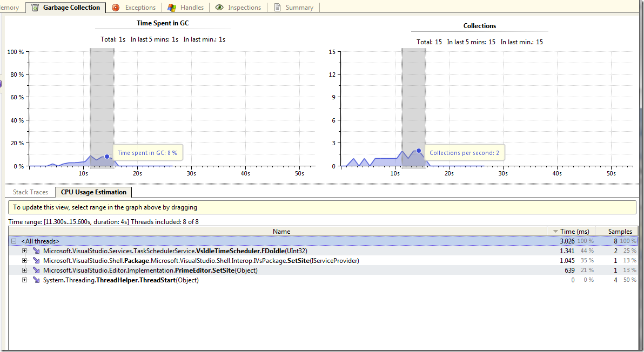Select the System.Threading.ThreadHelper.ThreadStart(Object) row

[x=323, y=280]
